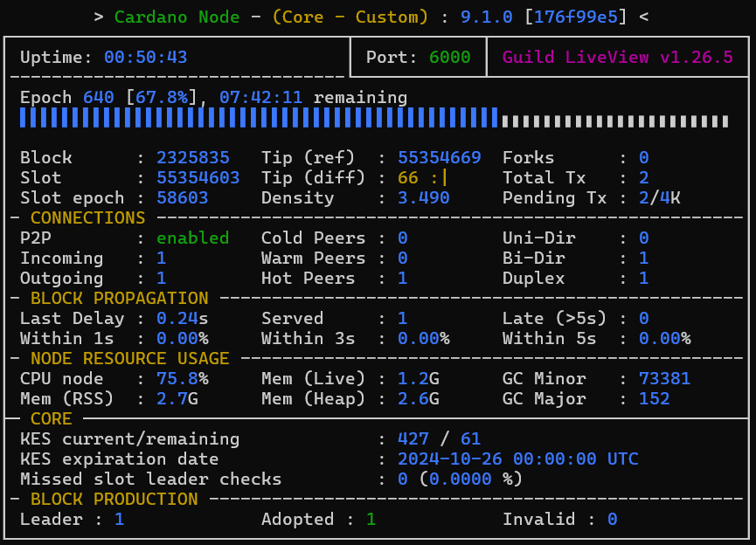Select the Hot Peers value
The image size is (756, 545).
tap(403, 279)
